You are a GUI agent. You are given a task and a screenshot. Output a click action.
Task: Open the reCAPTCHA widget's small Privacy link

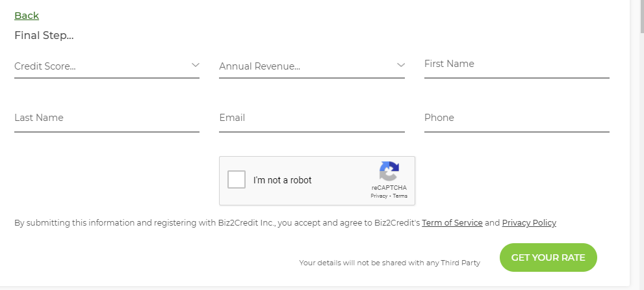[379, 196]
